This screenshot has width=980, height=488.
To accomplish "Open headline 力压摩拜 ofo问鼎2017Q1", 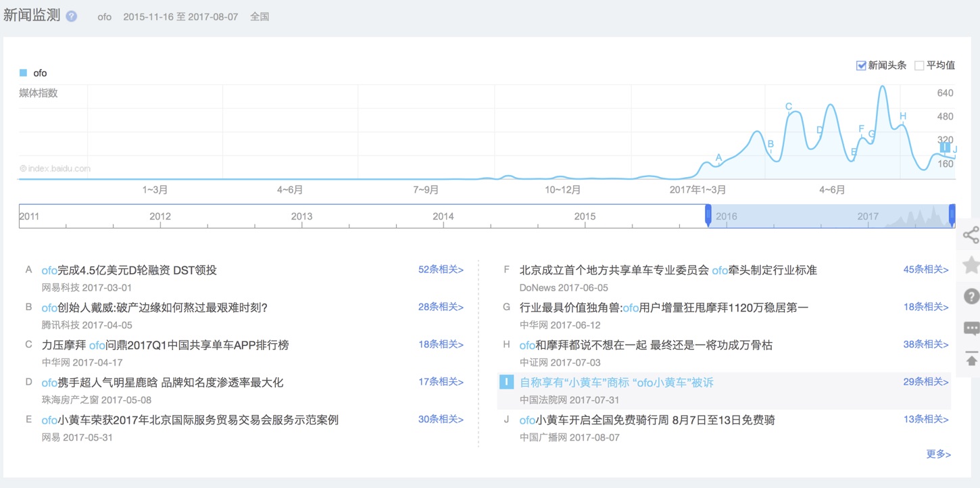I will [165, 345].
